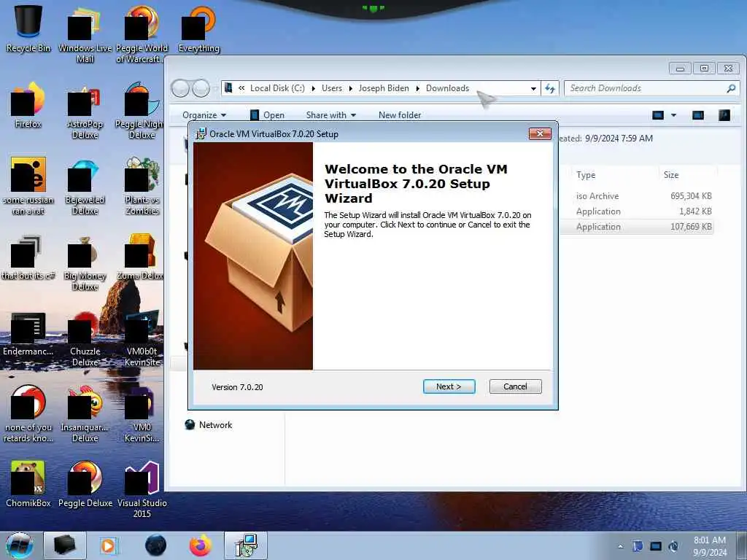Click the VirtualBox installer taskbar button
This screenshot has height=560, width=747.
point(246,545)
